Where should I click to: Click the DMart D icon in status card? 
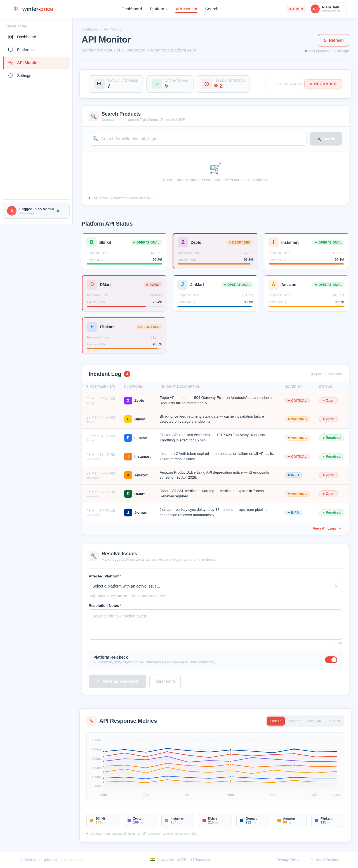[x=92, y=284]
